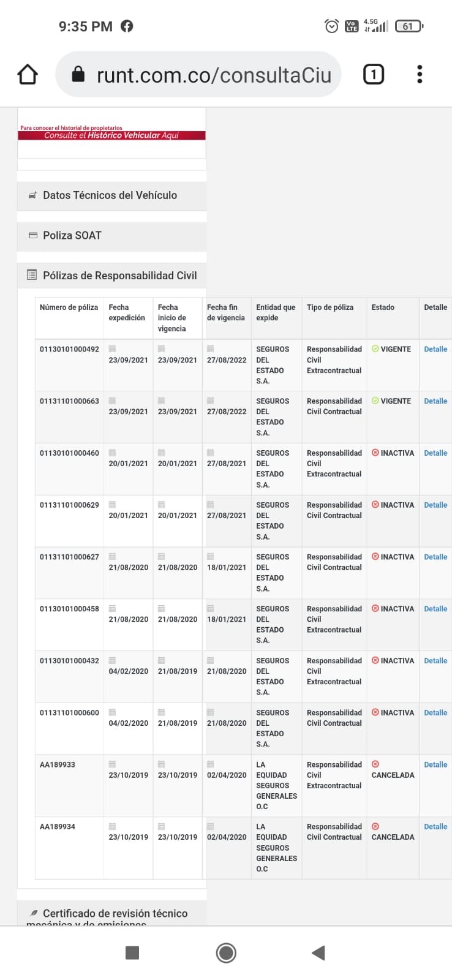Open Detalle for policy 01130101000492
Image resolution: width=452 pixels, height=980 pixels.
(435, 349)
